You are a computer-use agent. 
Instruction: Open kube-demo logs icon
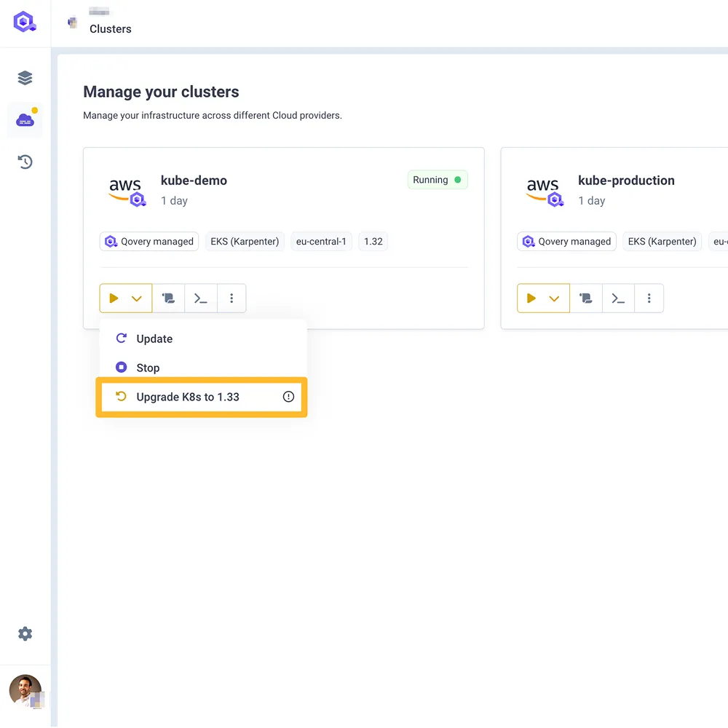click(169, 298)
